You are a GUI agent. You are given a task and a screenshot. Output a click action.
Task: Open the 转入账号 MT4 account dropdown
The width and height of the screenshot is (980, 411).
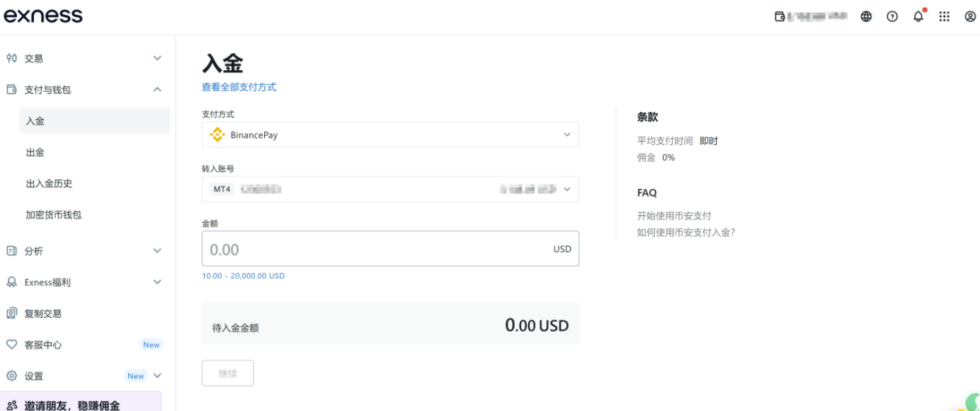[x=390, y=190]
